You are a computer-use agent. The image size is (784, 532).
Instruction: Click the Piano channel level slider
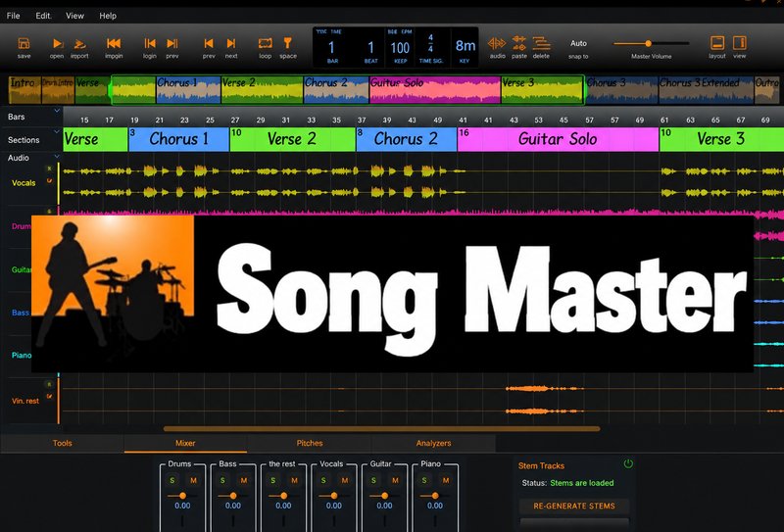coord(434,496)
